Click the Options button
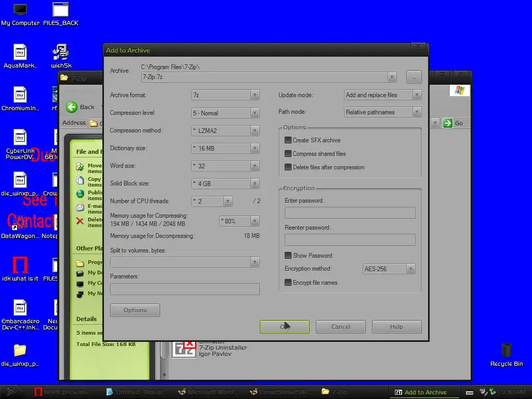Image resolution: width=532 pixels, height=399 pixels. pyautogui.click(x=135, y=310)
